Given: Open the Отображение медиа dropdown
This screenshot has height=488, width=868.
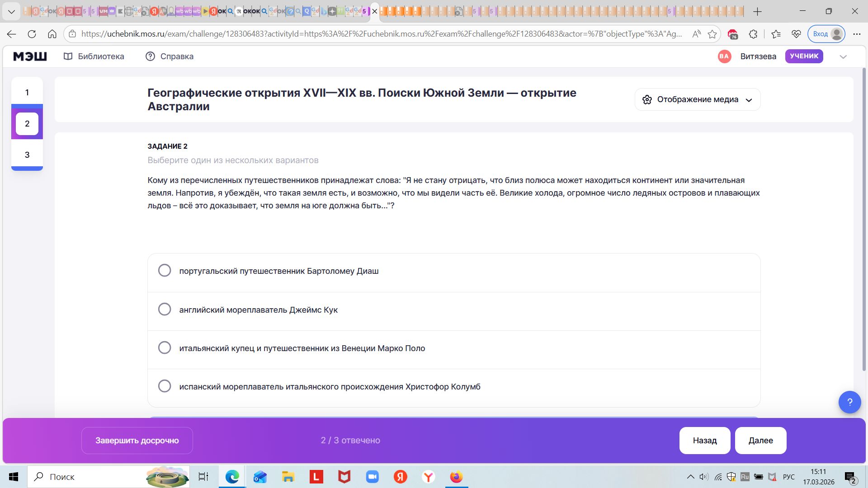Looking at the screenshot, I should click(698, 99).
